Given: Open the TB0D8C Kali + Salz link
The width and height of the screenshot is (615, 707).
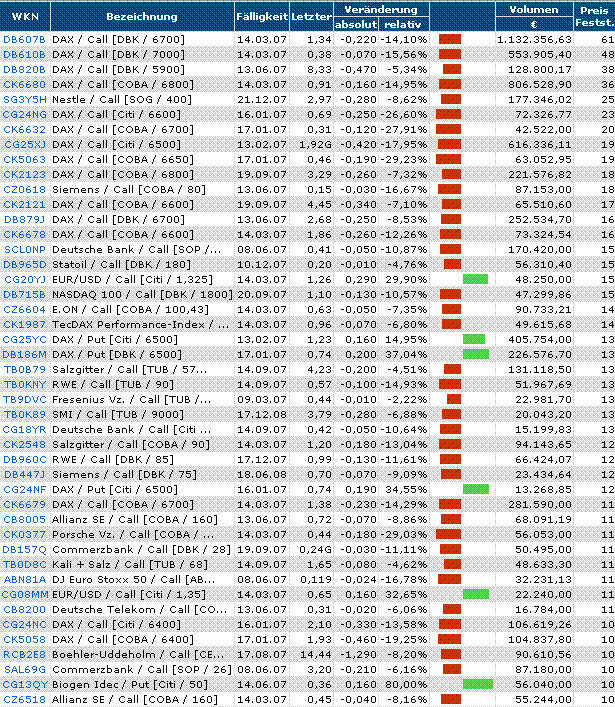Looking at the screenshot, I should click(x=25, y=565).
